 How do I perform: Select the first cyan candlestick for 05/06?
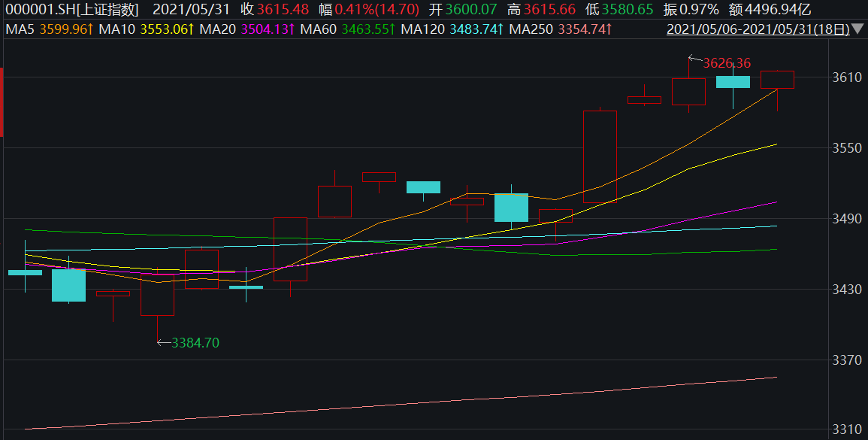pos(25,272)
